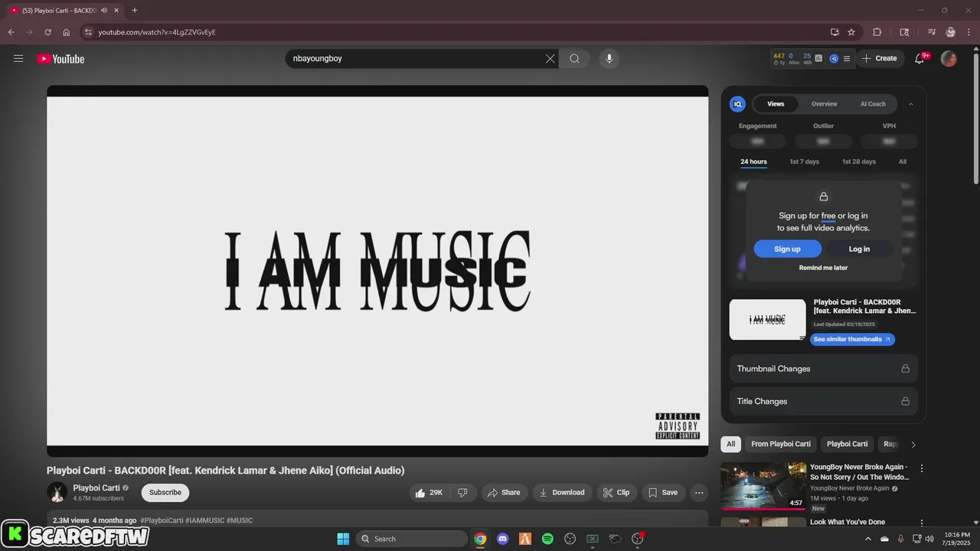Open options for YoungBoy So Not Sorry video
980x551 pixels.
point(922,468)
